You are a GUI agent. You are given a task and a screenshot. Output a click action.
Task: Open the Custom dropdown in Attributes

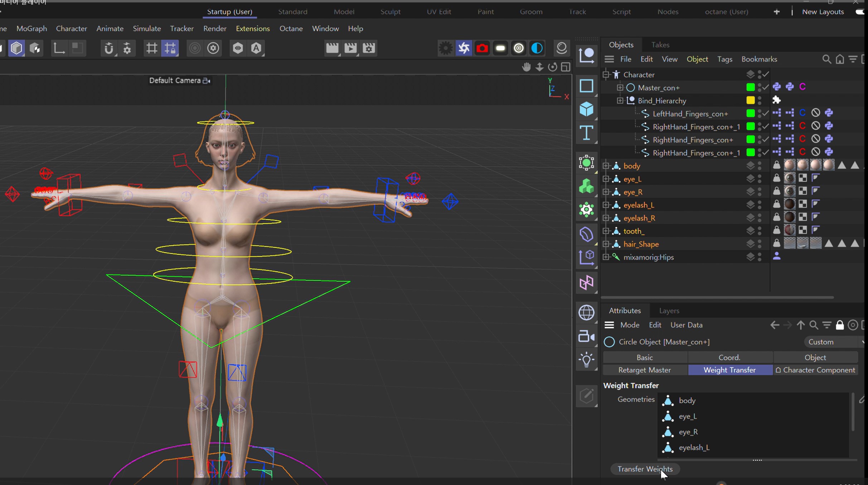click(834, 342)
